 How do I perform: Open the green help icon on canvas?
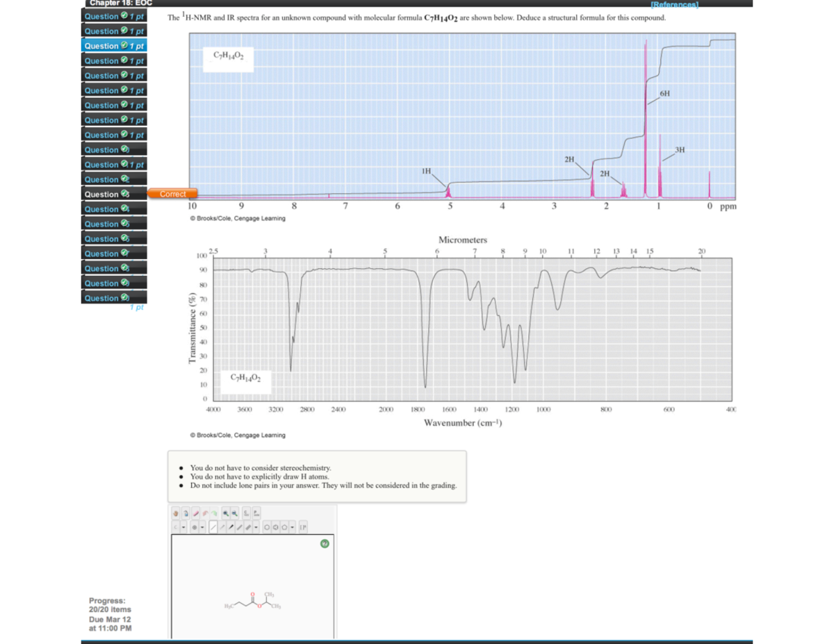[x=323, y=543]
